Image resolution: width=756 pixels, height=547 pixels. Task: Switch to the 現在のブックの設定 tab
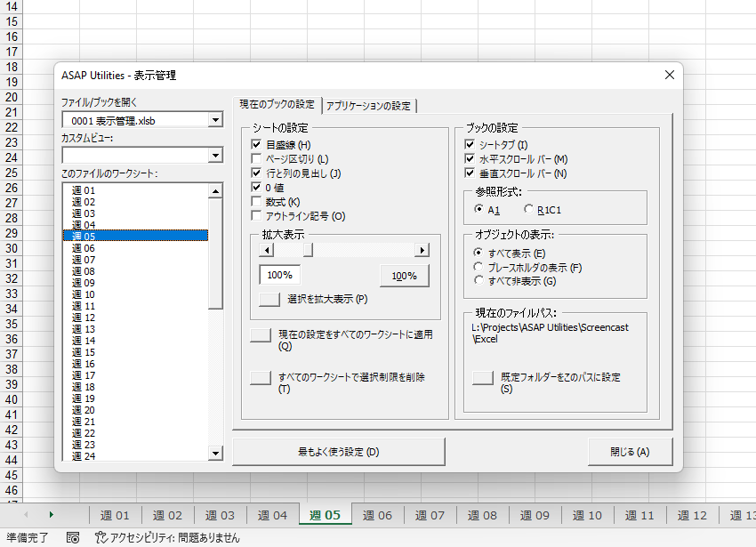277,104
